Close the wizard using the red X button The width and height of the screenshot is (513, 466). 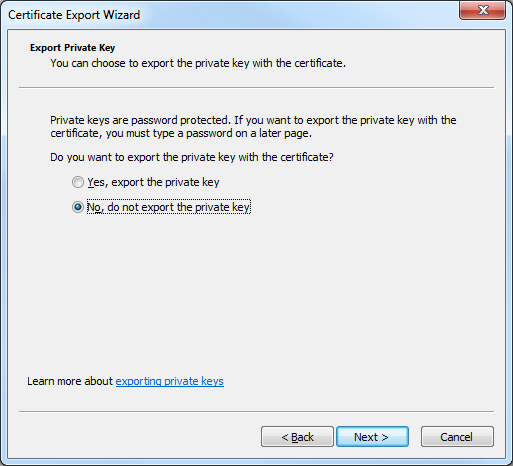(x=482, y=10)
